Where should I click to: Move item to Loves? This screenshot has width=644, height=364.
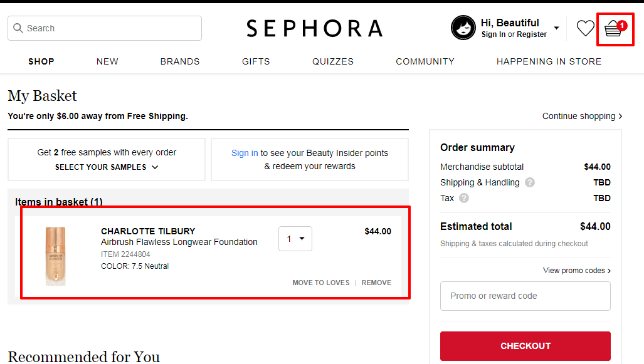click(320, 283)
